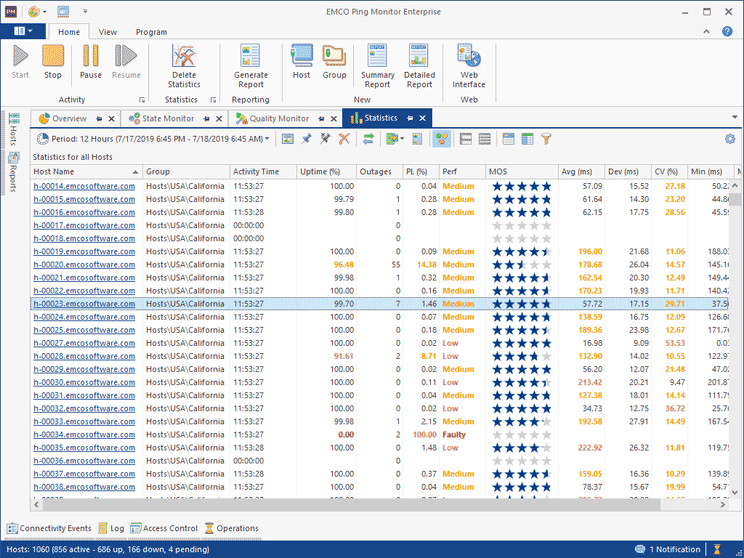The height and width of the screenshot is (558, 744).
Task: Click the collapse all groups toolbar icon
Action: (466, 139)
